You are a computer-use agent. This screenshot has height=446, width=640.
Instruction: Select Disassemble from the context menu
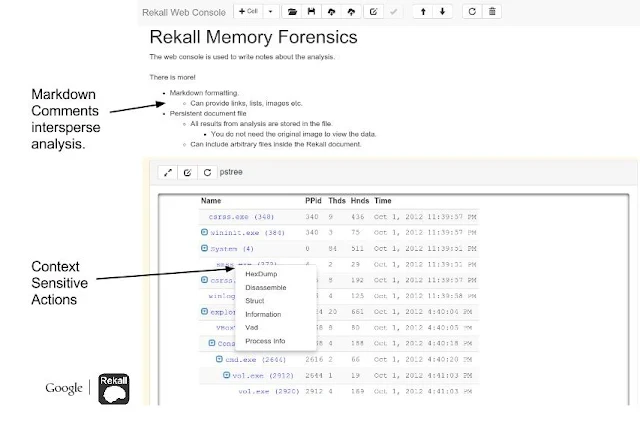point(266,287)
